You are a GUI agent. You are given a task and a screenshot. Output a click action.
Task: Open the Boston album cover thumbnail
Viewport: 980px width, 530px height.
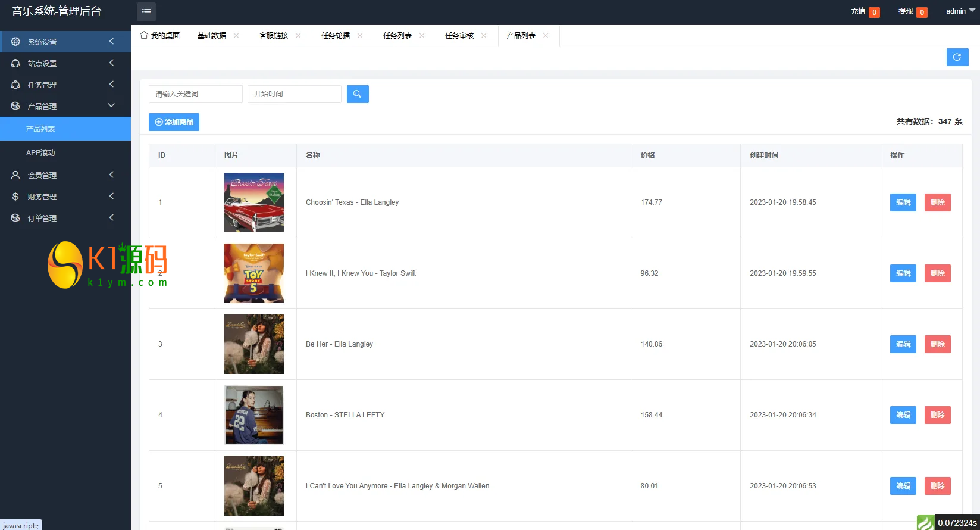pos(254,415)
